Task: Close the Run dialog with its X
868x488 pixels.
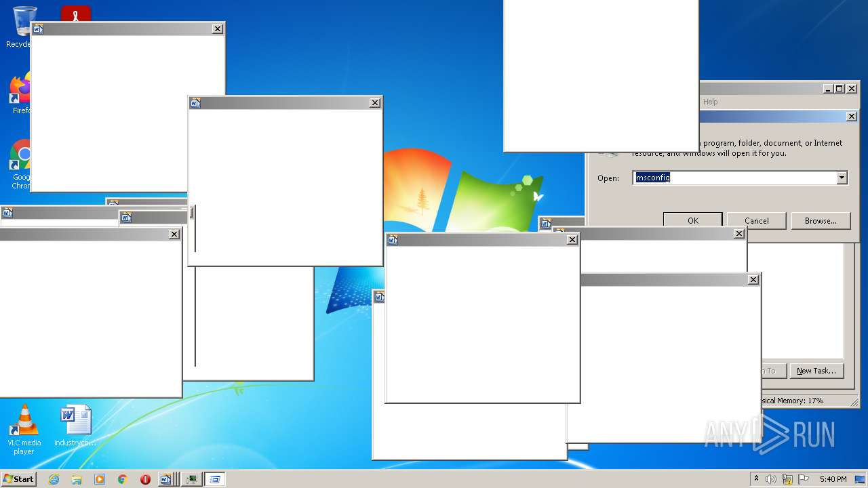Action: pyautogui.click(x=852, y=117)
